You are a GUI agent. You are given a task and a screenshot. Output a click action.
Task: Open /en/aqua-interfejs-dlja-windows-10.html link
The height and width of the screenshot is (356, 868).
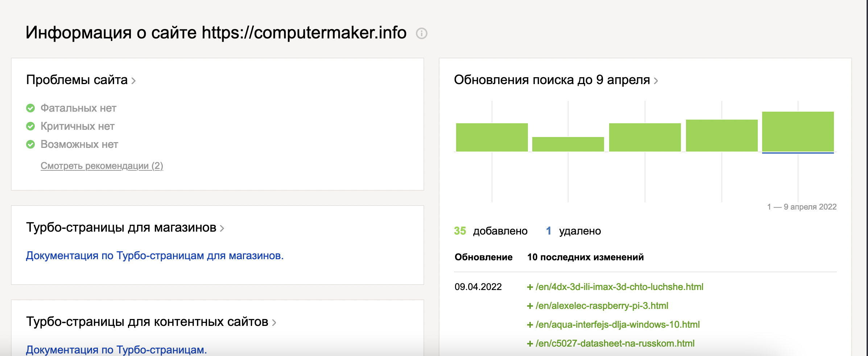pos(617,325)
